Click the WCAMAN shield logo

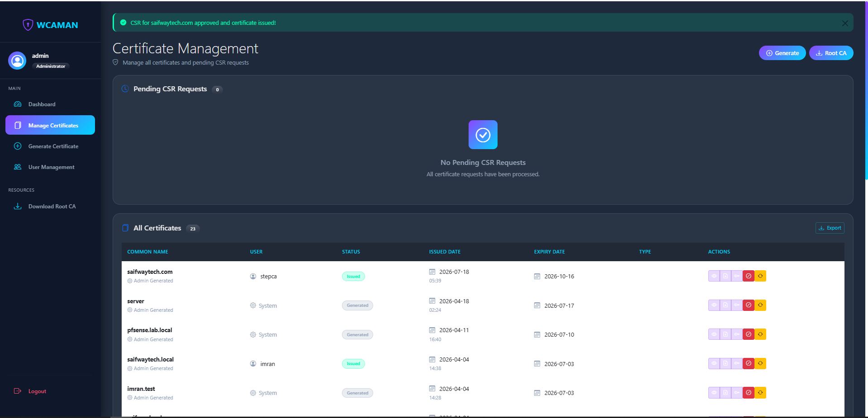[28, 25]
